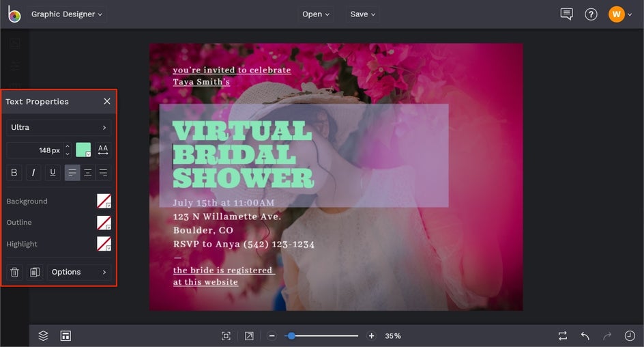Click the BeFunky logo icon
Image resolution: width=644 pixels, height=347 pixels.
point(14,14)
